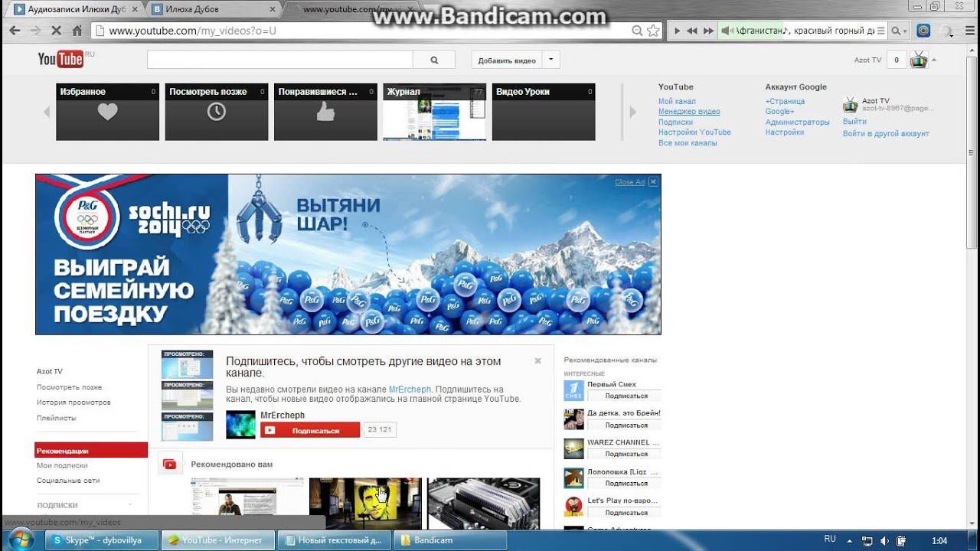Skip to previous track in music extension
The height and width of the screenshot is (551, 980).
coord(691,31)
